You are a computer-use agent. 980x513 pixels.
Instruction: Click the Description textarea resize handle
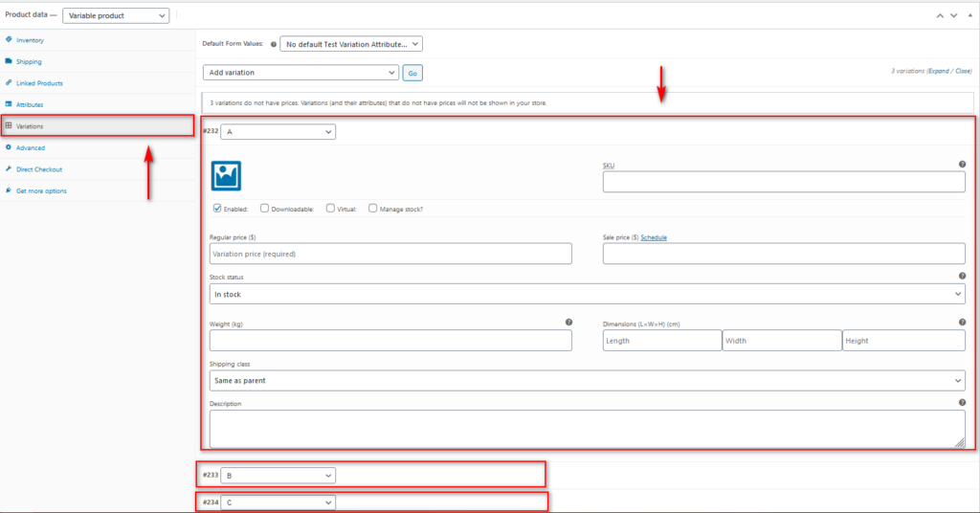pos(960,442)
